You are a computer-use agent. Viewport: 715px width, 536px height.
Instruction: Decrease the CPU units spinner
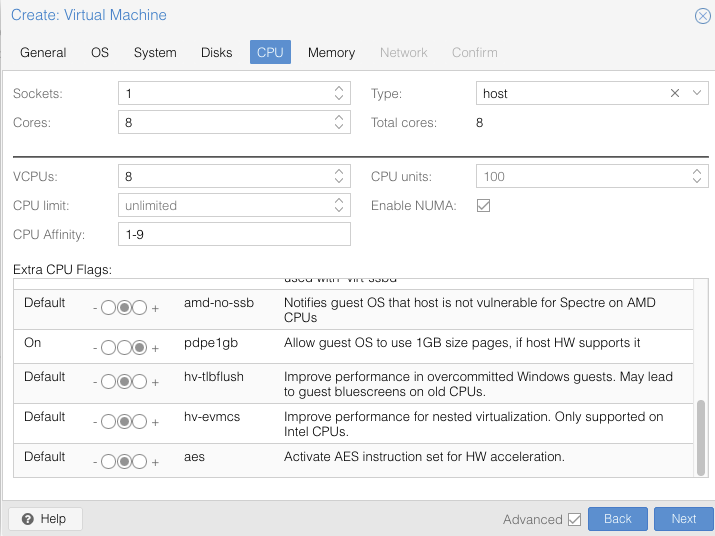697,181
